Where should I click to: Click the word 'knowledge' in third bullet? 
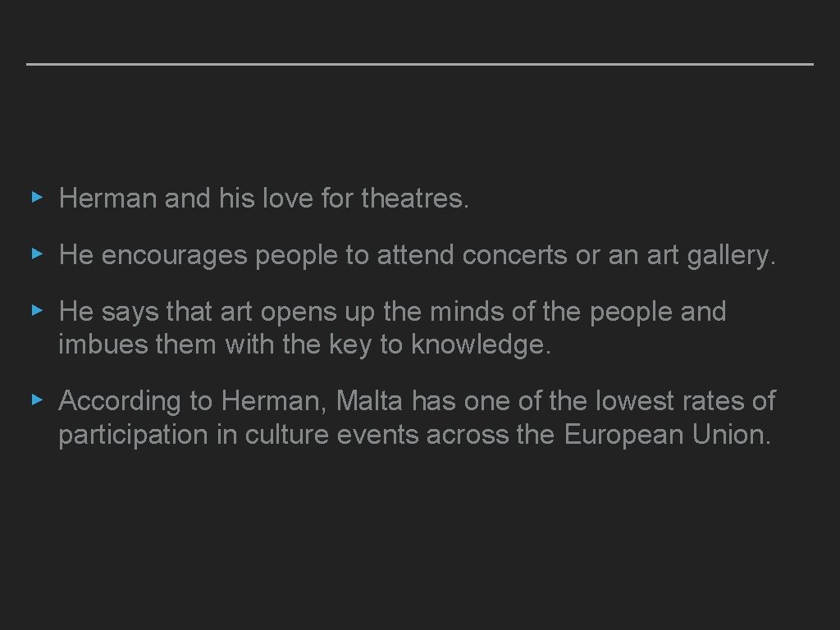pyautogui.click(x=481, y=346)
